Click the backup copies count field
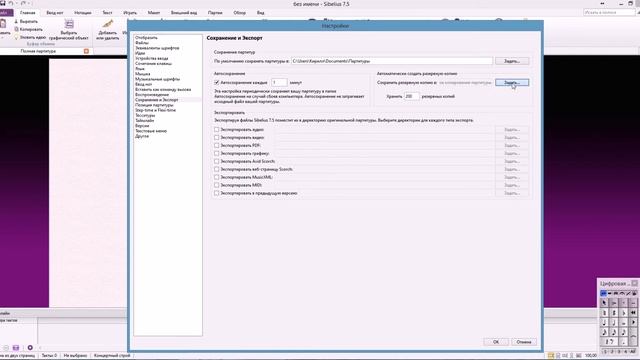Image resolution: width=640 pixels, height=360 pixels. point(411,96)
